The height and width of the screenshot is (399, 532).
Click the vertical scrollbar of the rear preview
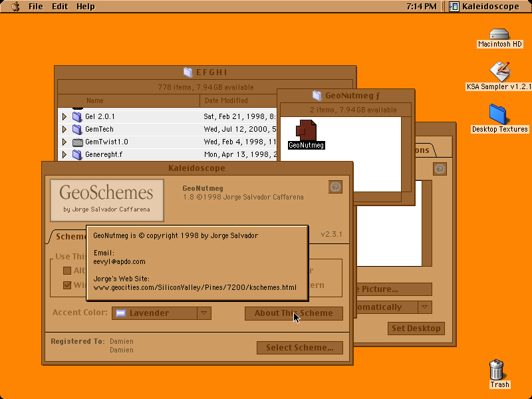pos(427,223)
